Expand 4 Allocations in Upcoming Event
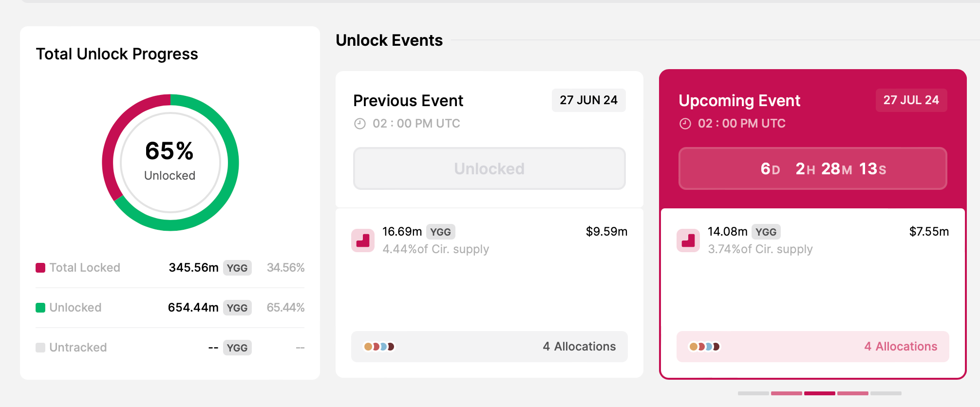Image resolution: width=980 pixels, height=407 pixels. point(900,347)
